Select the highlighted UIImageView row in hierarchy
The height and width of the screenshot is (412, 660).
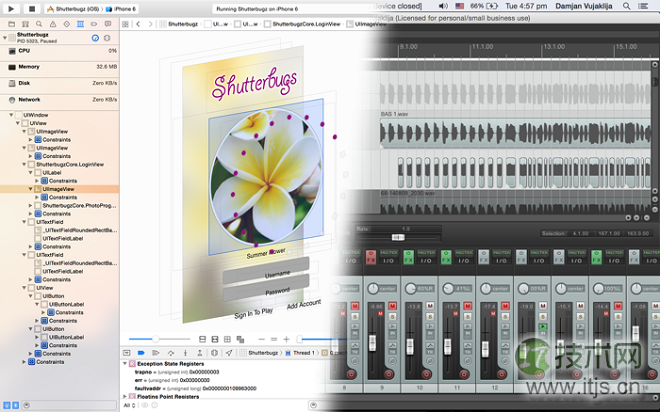[x=59, y=189]
